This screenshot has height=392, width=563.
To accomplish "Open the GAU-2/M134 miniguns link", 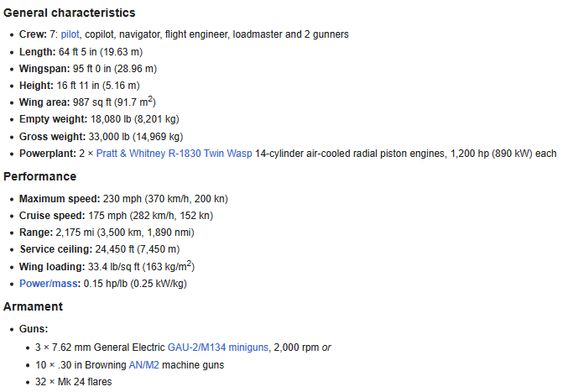I will [x=216, y=348].
